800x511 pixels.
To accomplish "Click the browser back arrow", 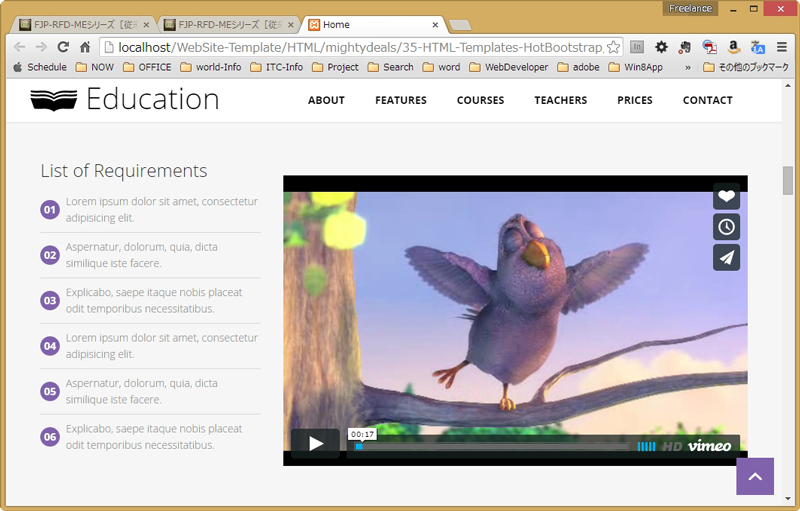I will 19,47.
